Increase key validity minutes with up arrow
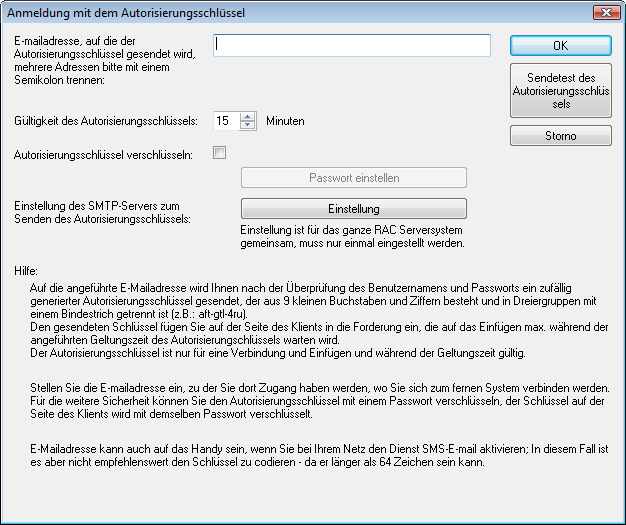 [x=248, y=117]
